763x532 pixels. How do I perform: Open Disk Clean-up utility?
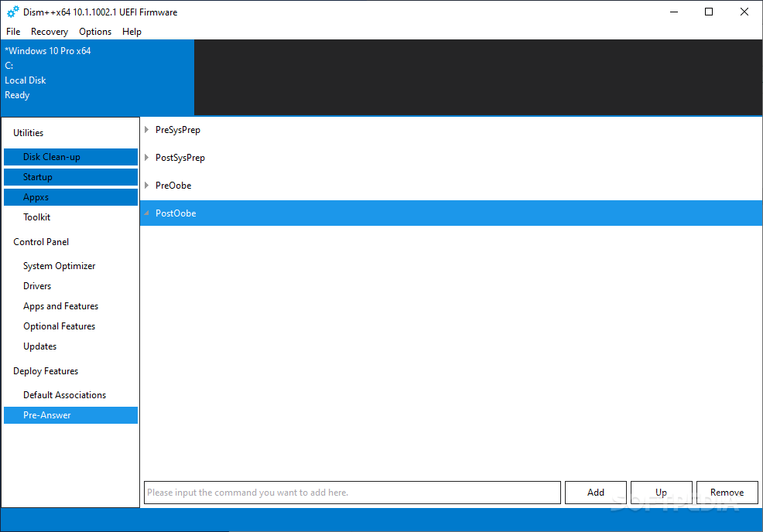pyautogui.click(x=70, y=157)
